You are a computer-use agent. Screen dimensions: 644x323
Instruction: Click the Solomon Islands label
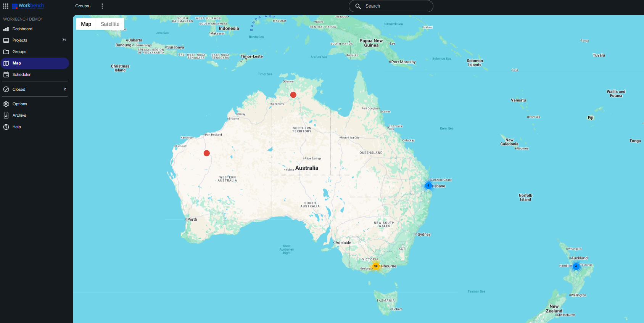tap(475, 63)
